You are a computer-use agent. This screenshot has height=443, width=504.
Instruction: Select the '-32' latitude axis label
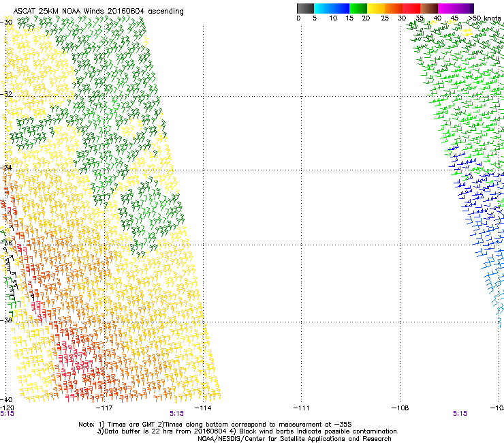coord(6,94)
